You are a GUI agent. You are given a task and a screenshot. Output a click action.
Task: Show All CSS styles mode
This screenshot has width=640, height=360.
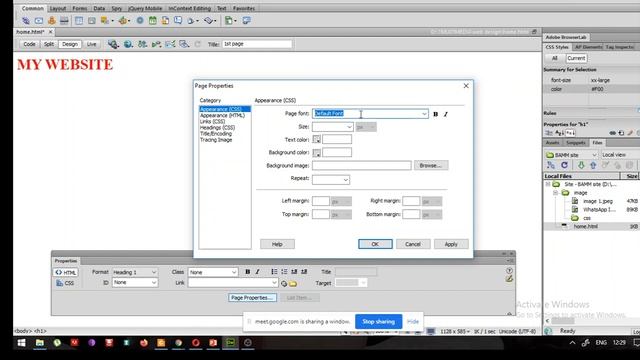tap(555, 58)
